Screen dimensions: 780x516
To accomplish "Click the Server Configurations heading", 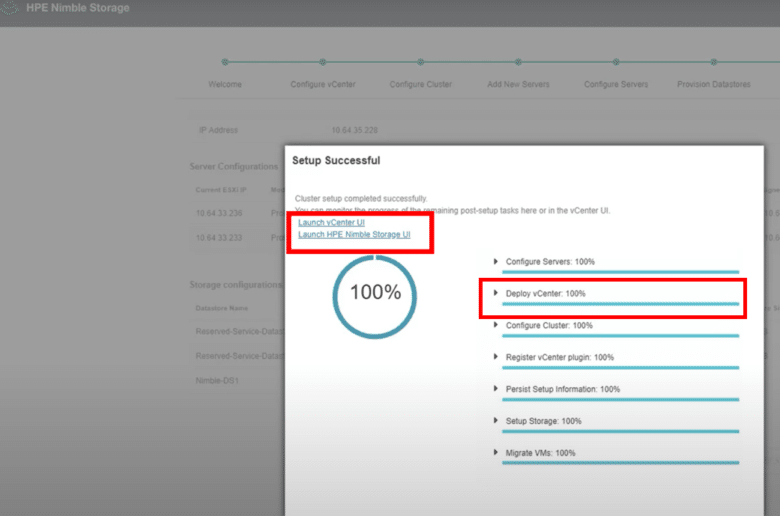I will click(x=233, y=166).
